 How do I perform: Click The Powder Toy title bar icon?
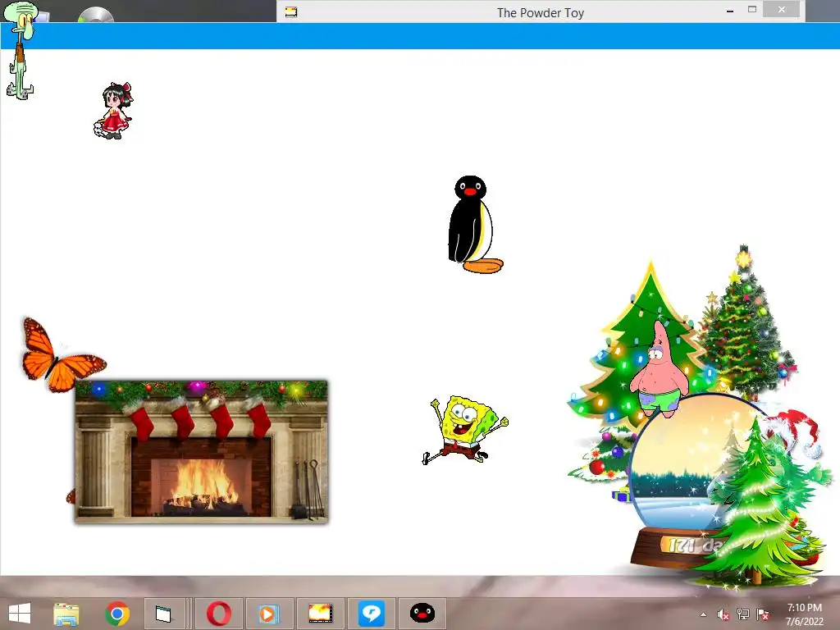(291, 11)
